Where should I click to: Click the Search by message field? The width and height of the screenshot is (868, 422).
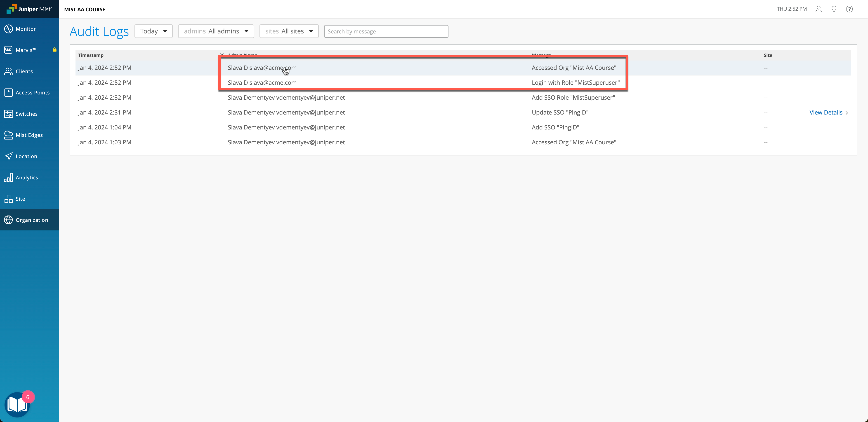[x=386, y=31]
